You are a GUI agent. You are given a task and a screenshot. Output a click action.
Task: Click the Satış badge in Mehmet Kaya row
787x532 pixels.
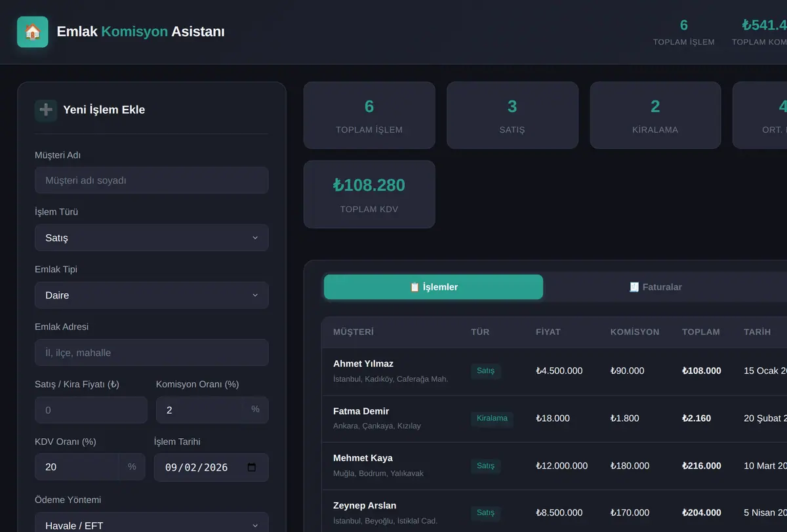pos(486,466)
